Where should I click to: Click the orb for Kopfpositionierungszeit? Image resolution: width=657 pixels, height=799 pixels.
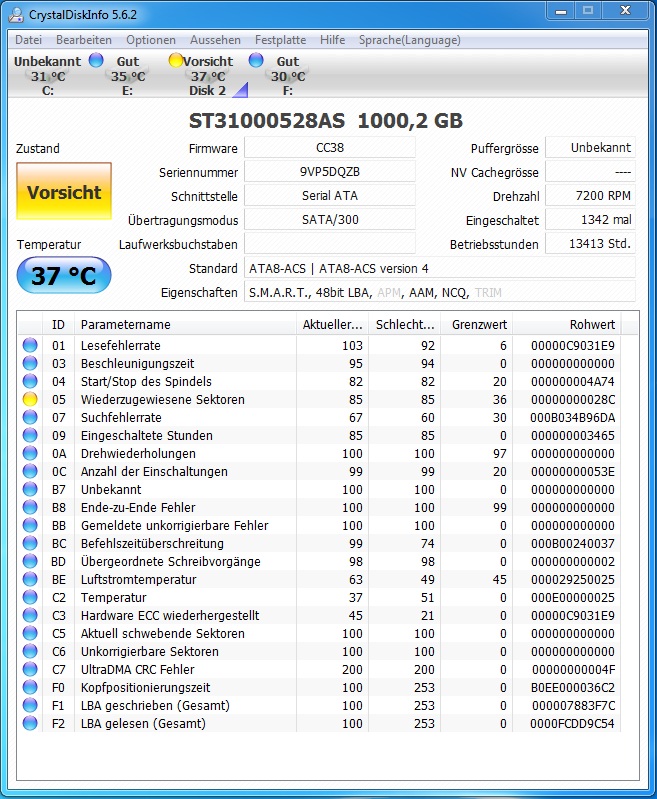tap(30, 687)
